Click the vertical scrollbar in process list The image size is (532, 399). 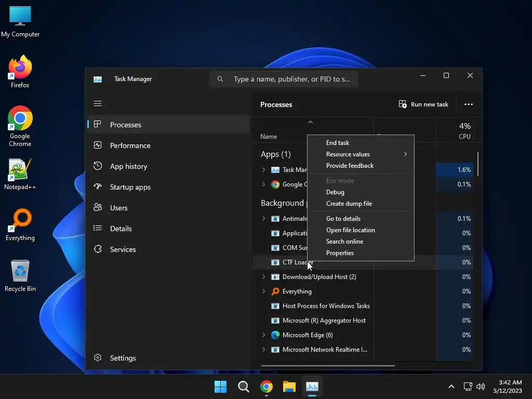(x=478, y=164)
